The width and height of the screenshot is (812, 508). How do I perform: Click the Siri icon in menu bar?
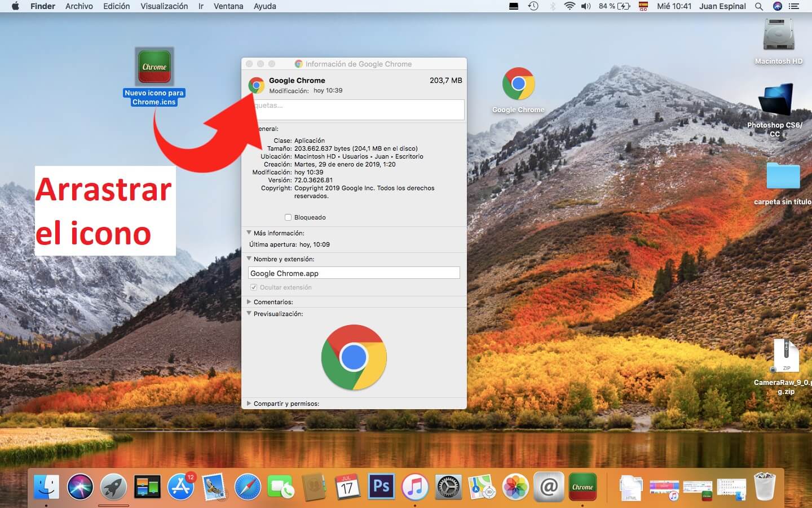pyautogui.click(x=778, y=6)
